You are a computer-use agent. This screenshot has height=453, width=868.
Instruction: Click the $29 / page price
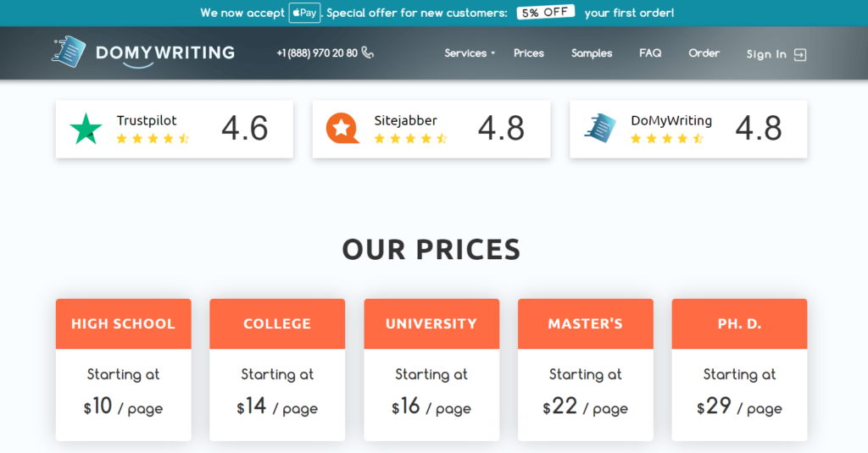(x=739, y=407)
